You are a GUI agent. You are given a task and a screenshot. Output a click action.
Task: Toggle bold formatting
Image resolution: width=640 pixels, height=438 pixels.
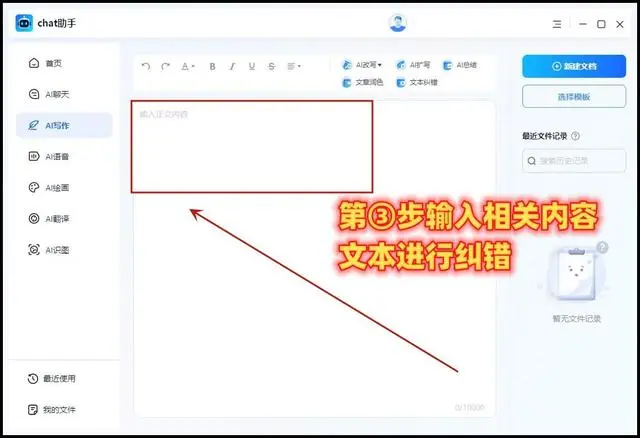click(x=212, y=66)
